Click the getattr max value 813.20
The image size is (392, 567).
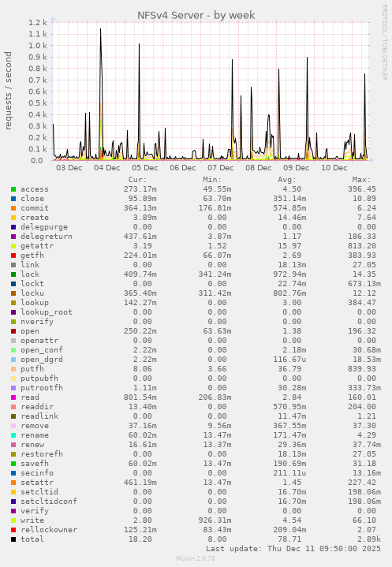(x=361, y=246)
